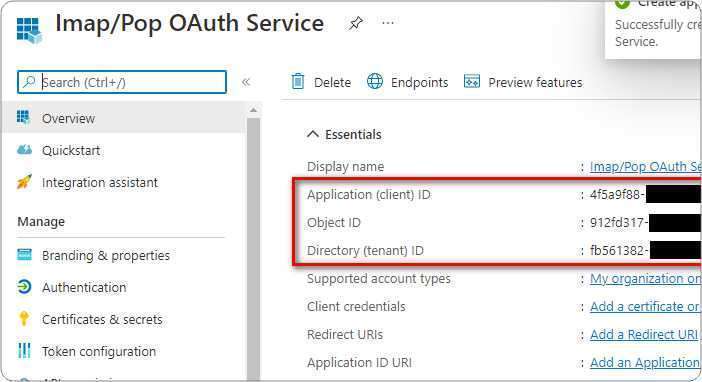
Task: Delete the app registration via Delete button
Action: tap(321, 82)
